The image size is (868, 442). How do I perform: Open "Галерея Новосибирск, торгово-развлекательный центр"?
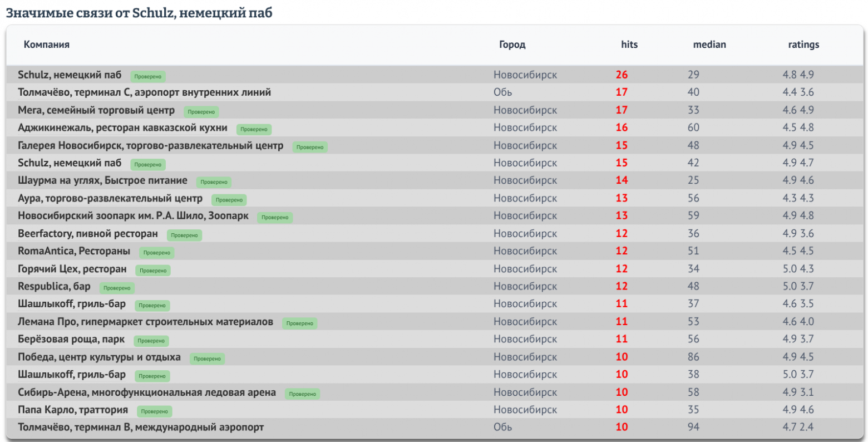tap(150, 145)
